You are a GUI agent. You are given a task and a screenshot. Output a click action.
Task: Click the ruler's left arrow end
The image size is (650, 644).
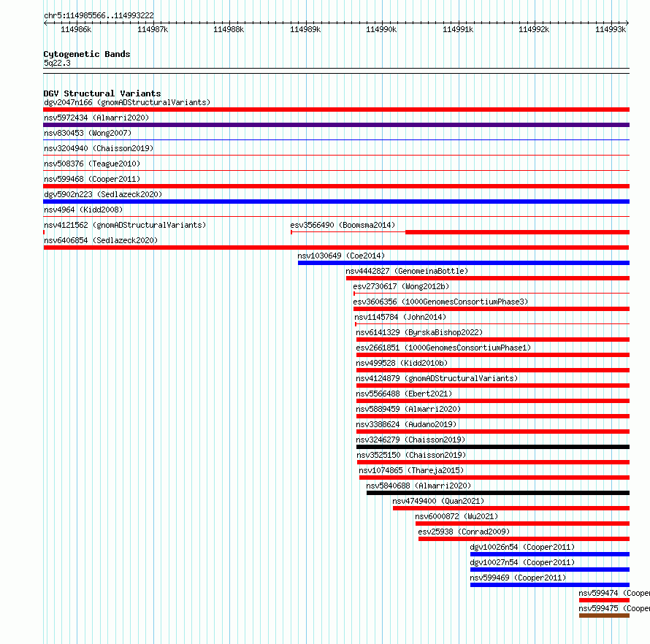(x=45, y=23)
